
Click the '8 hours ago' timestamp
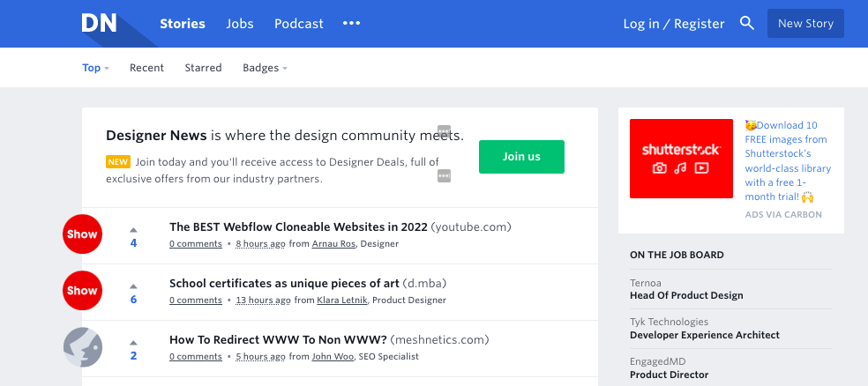(x=261, y=244)
